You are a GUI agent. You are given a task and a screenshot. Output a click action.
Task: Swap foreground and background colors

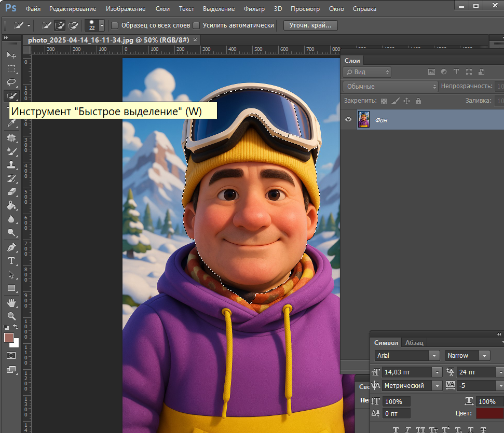[x=16, y=327]
